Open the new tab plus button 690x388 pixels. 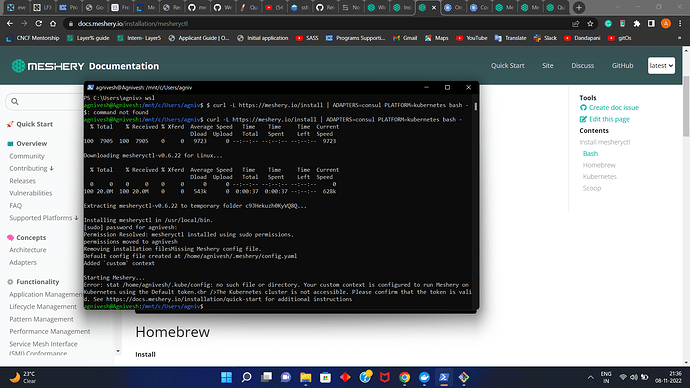point(579,7)
